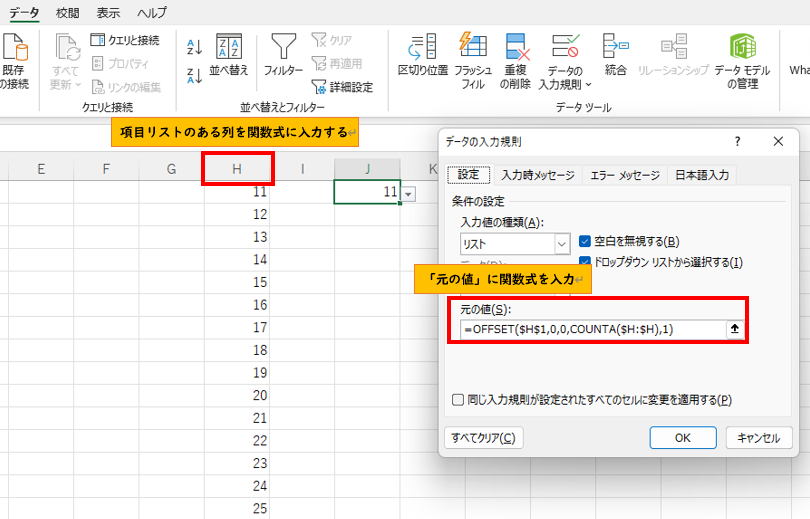Click the キャンセル button
The image size is (810, 519).
tap(759, 438)
